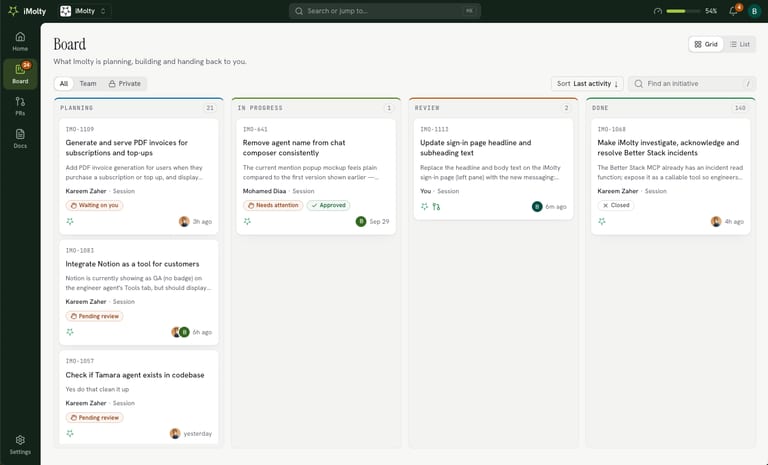768x465 pixels.
Task: Click the Sep 29 date on IMO-641
Action: coord(379,221)
